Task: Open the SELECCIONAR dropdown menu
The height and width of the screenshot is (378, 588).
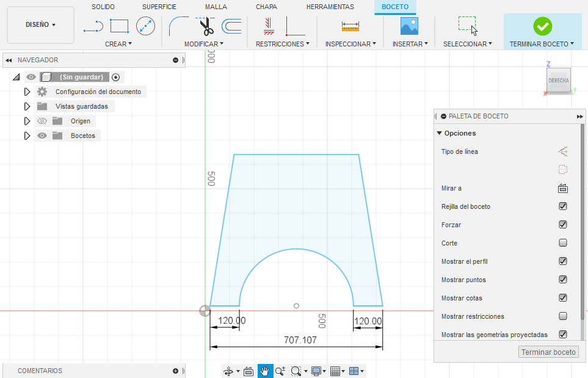Action: coord(468,44)
